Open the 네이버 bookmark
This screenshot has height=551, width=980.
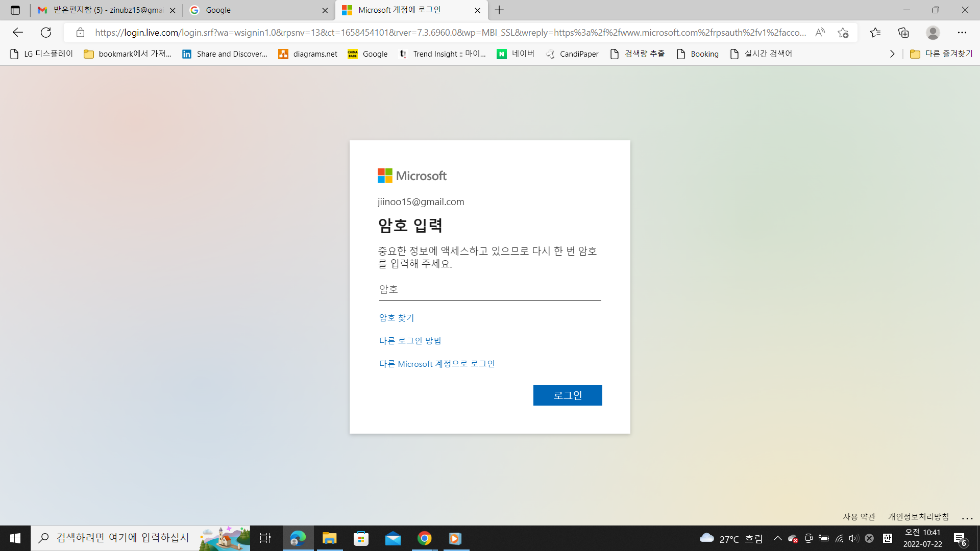click(516, 54)
